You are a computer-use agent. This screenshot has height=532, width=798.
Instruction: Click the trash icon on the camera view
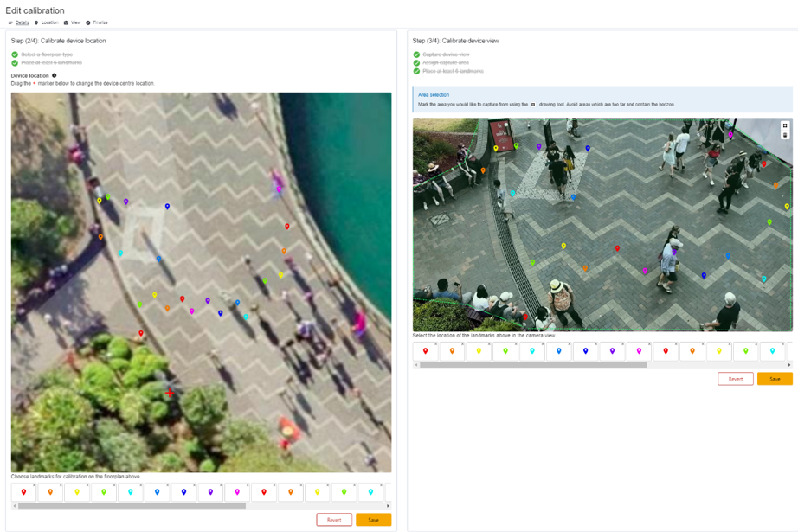pos(785,135)
